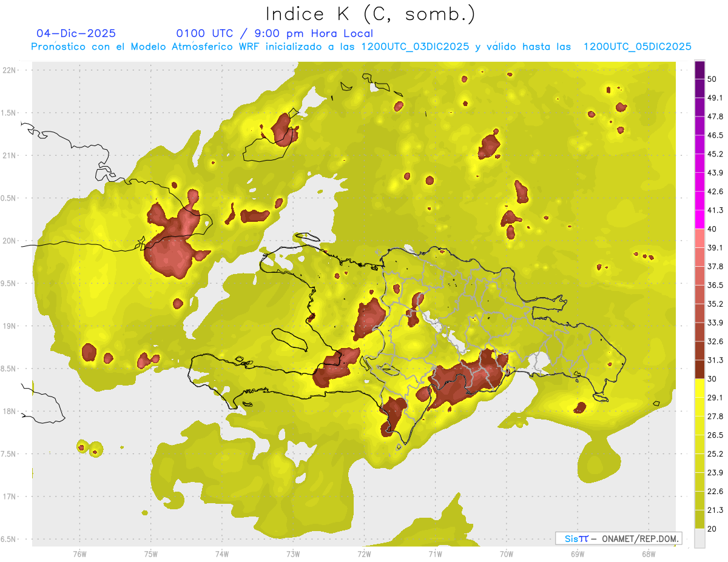Click the "71W" longitude label

(435, 555)
